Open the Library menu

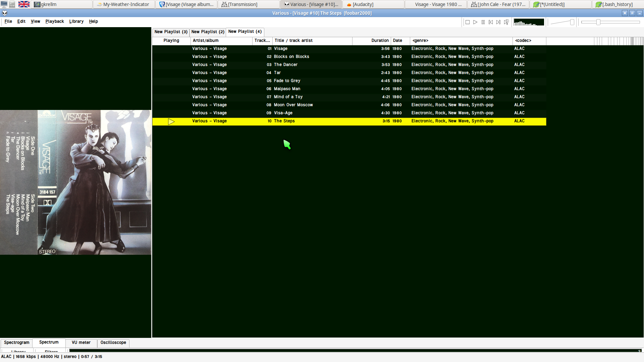coord(76,21)
